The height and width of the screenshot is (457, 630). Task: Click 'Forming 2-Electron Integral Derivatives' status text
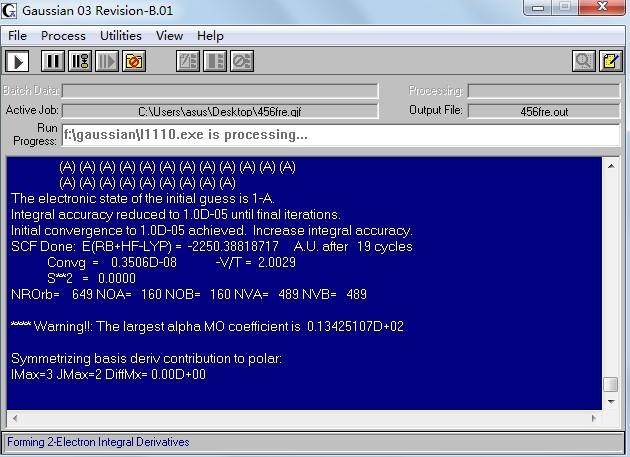[98, 442]
